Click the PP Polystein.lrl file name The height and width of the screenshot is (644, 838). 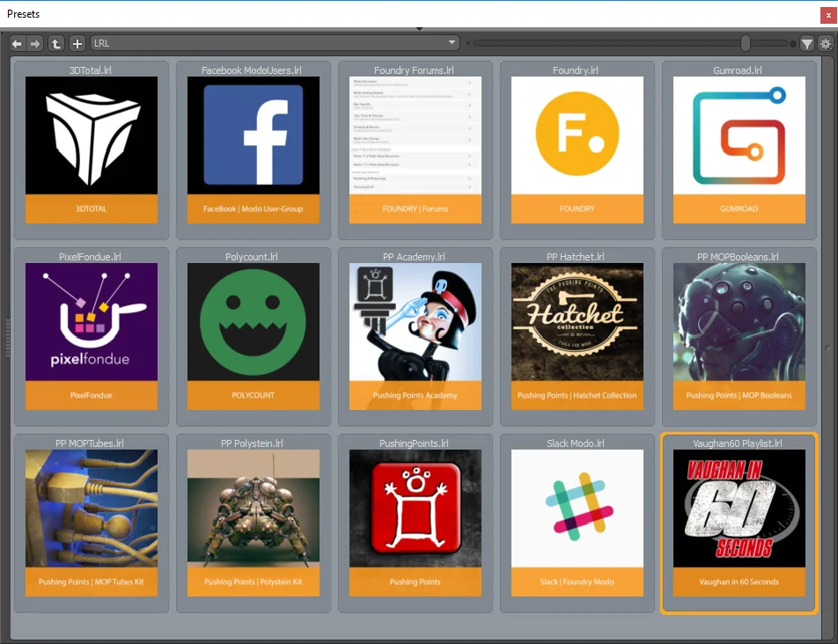[252, 443]
